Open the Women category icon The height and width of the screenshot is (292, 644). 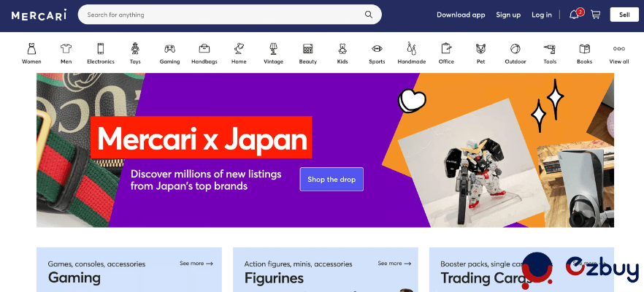pyautogui.click(x=31, y=49)
